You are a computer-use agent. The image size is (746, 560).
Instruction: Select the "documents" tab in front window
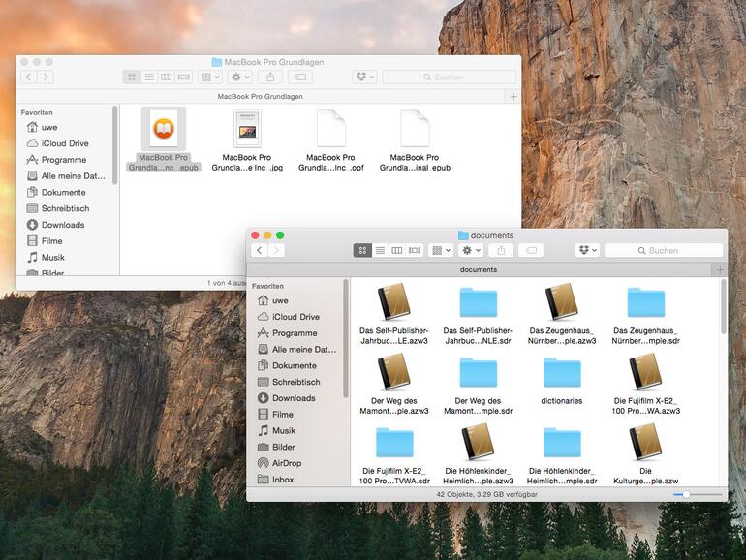[x=479, y=269]
